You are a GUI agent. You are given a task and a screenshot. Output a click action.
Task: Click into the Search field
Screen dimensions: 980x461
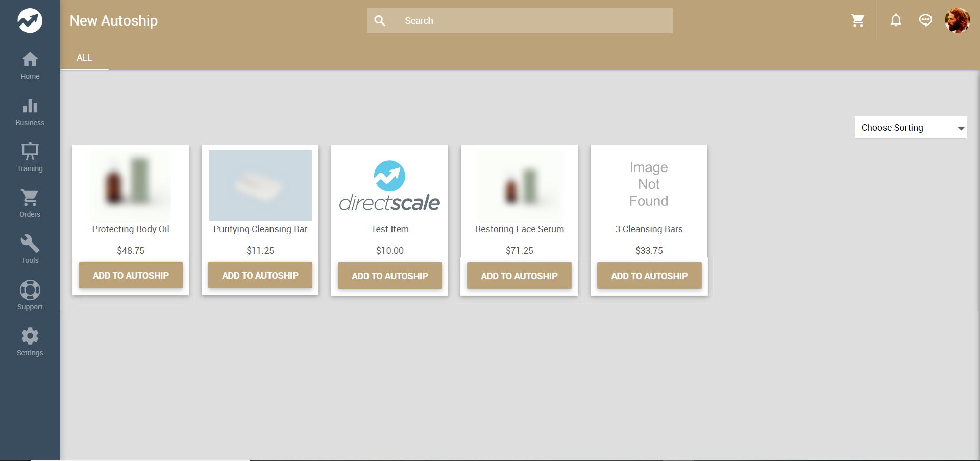(x=531, y=21)
